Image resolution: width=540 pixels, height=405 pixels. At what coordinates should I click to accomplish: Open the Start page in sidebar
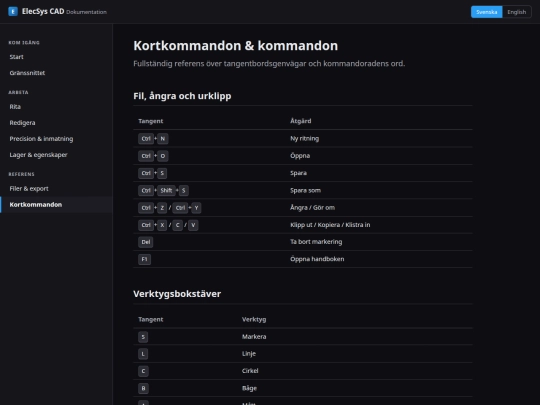[56, 57]
